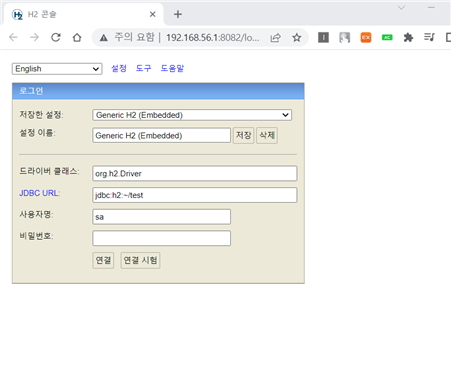451x371 pixels.
Task: Open a new browser tab
Action: point(178,14)
